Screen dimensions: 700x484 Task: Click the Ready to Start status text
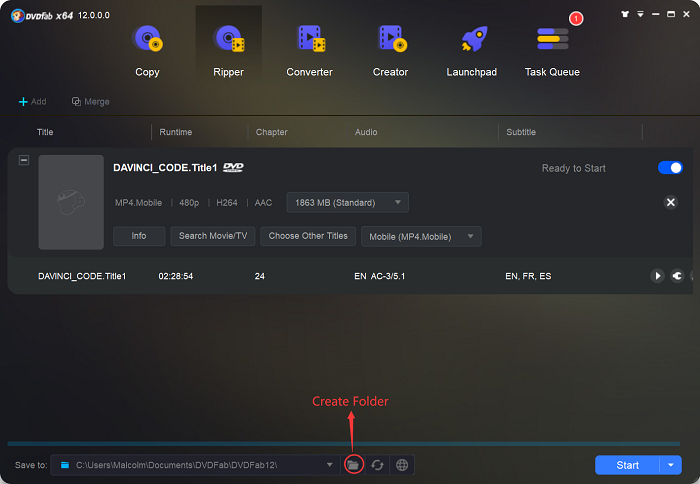(x=574, y=168)
